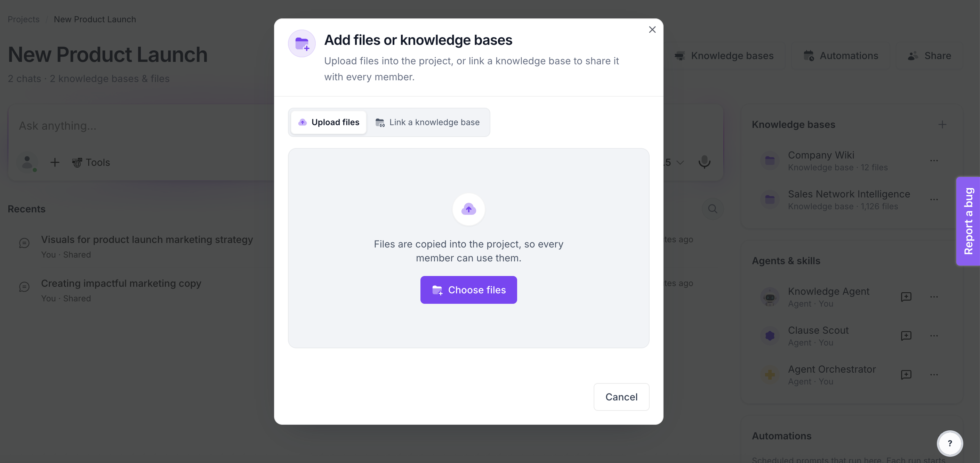Screen dimensions: 980x463
Task: Select the Upload files tab
Action: point(329,122)
